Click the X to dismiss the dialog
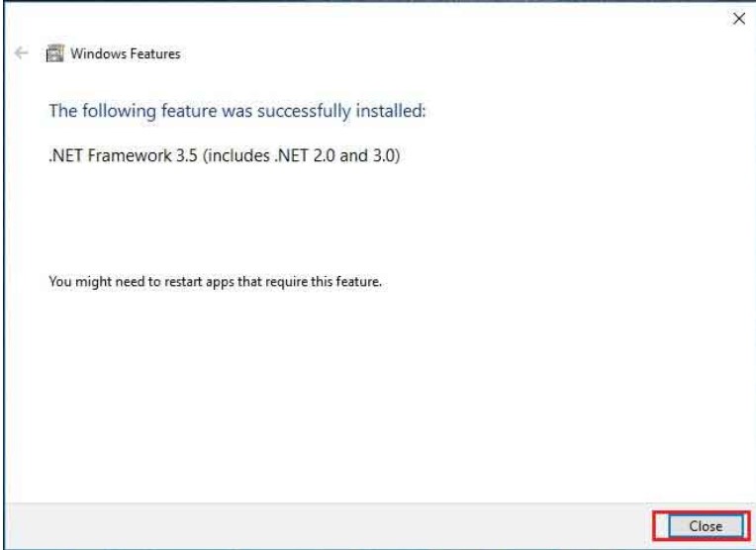 737,19
